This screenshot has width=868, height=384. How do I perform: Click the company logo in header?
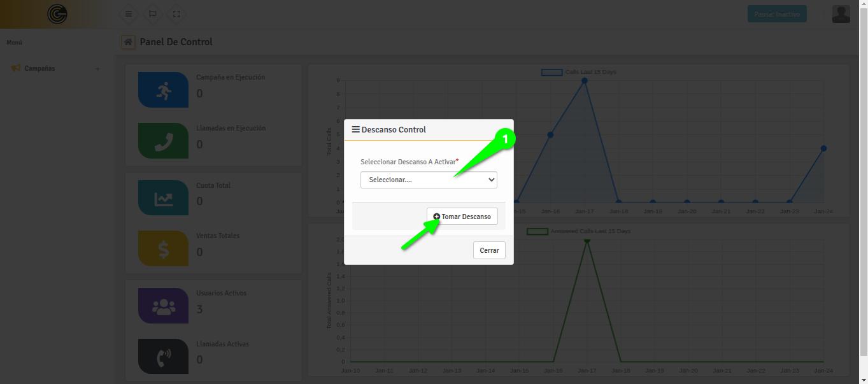click(x=57, y=14)
